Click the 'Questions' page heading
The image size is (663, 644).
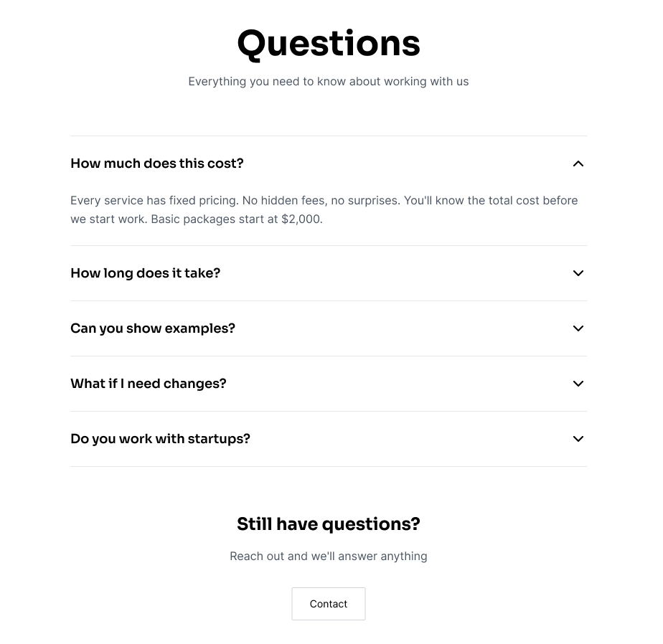[328, 43]
